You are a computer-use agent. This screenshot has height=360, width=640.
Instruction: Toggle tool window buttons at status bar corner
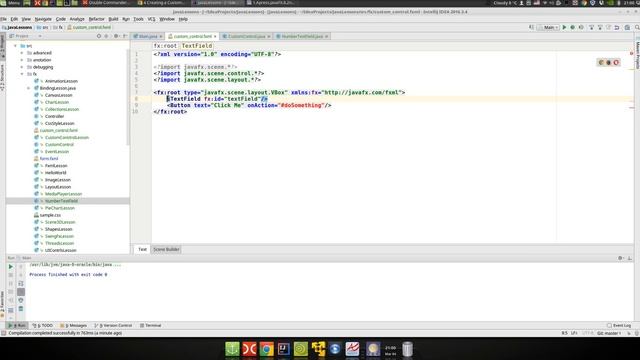coord(3,333)
